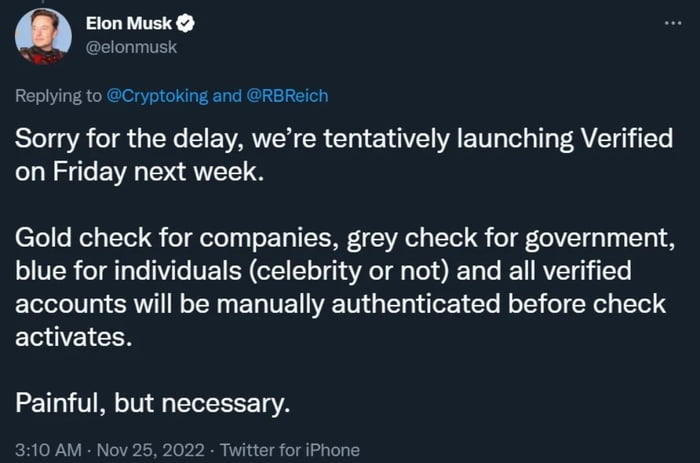
Task: Open Elon Musk's profile picture
Action: click(43, 37)
